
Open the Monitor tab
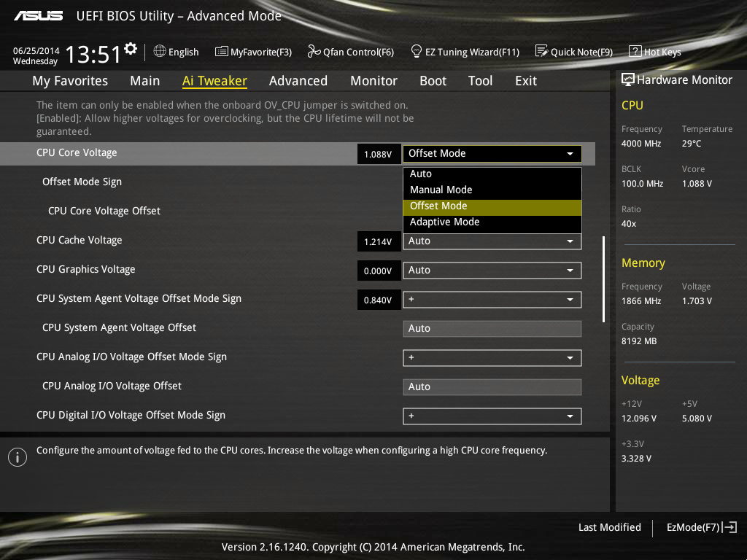[374, 81]
